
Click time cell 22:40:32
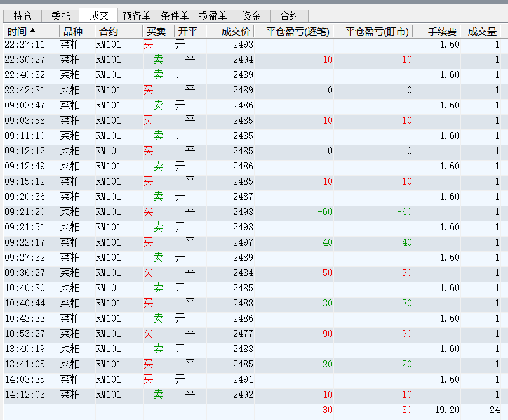[x=25, y=75]
